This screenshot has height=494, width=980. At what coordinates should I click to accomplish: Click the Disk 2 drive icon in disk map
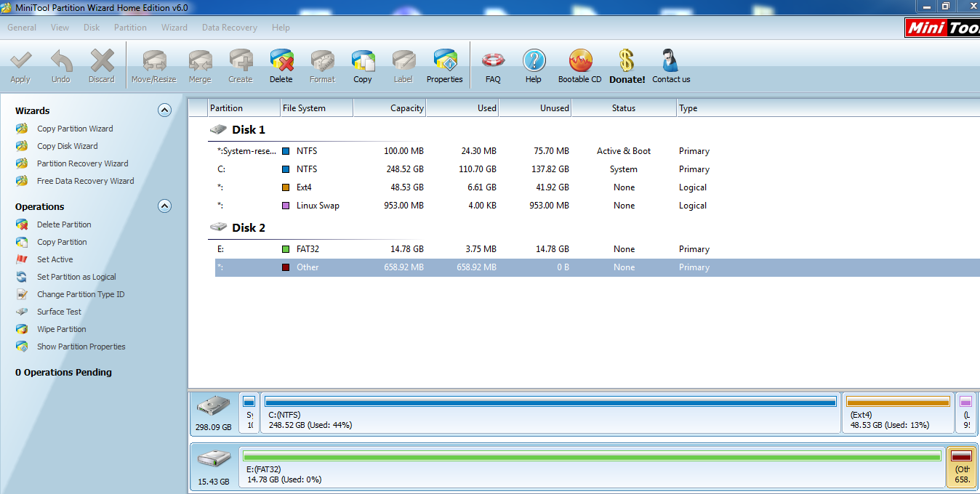coord(213,458)
